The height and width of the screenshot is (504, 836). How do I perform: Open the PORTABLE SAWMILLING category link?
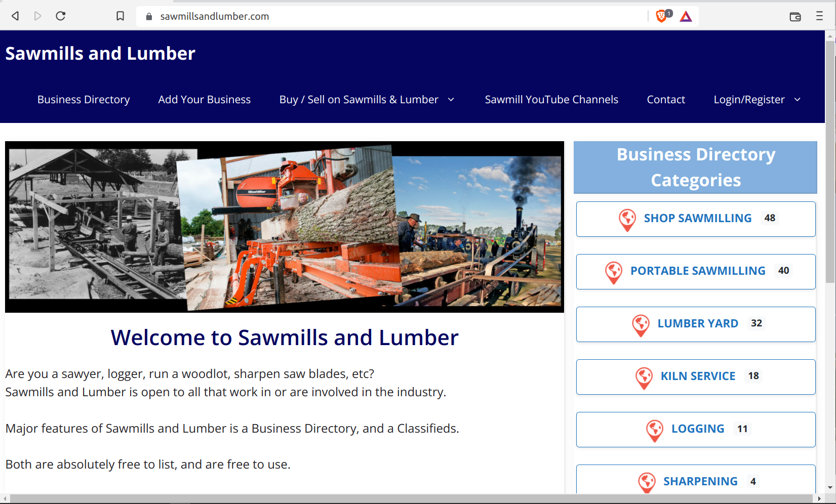tap(698, 271)
